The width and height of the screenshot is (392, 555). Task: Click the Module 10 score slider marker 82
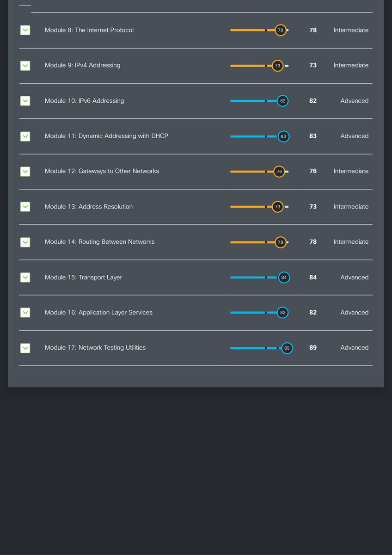pyautogui.click(x=283, y=101)
